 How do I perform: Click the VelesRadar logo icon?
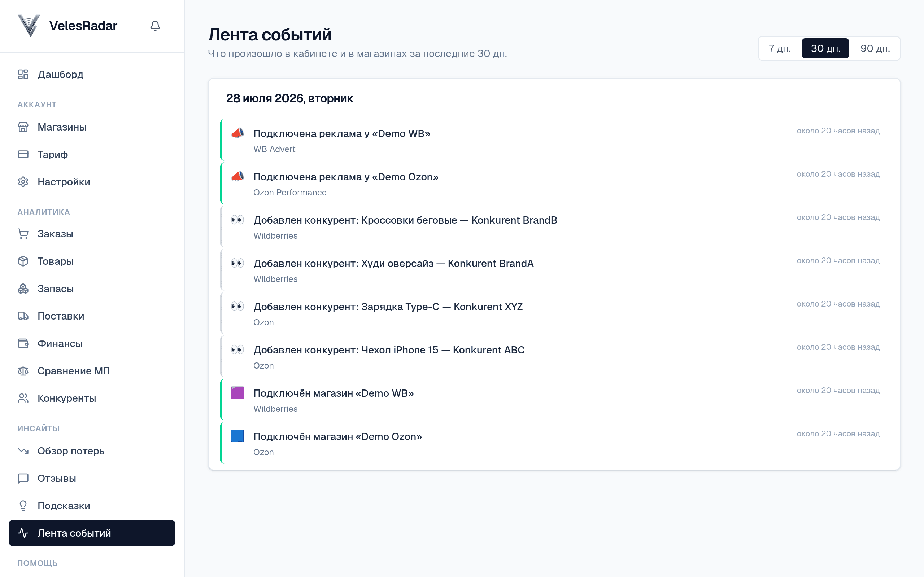(x=29, y=26)
